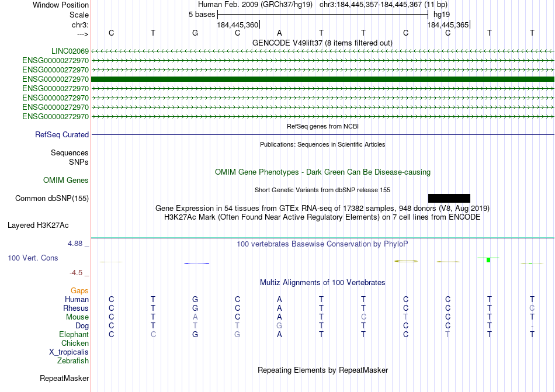Click the thick green ENSG00000272970 exon bar

322,79
